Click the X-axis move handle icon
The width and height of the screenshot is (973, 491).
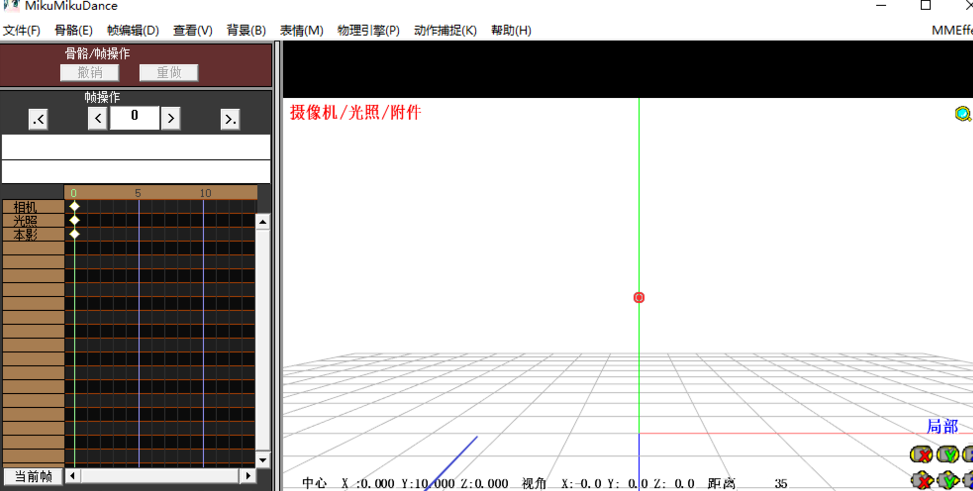click(x=921, y=480)
